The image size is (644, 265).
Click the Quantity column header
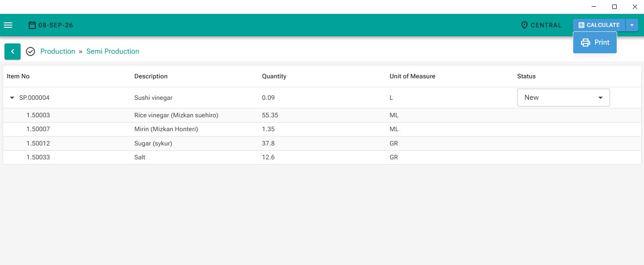[x=274, y=76]
